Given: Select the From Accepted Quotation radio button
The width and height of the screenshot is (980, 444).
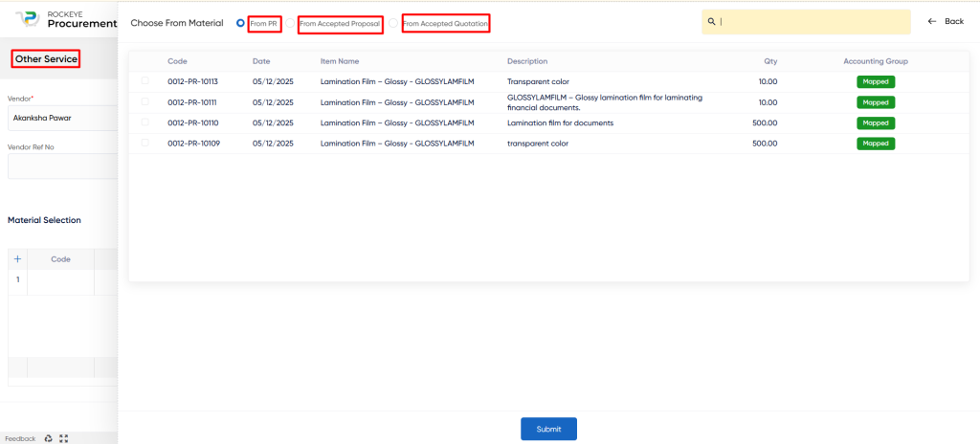Looking at the screenshot, I should tap(393, 23).
